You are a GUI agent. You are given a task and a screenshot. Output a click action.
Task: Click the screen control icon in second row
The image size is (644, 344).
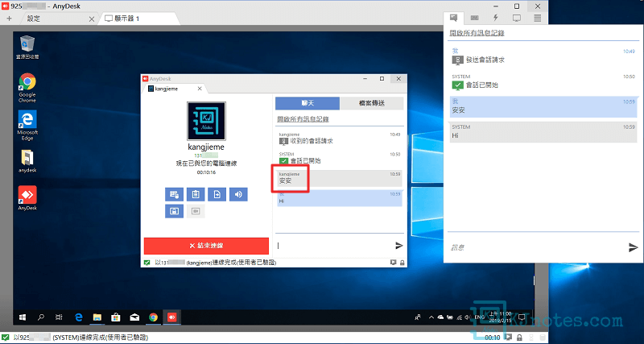(173, 212)
